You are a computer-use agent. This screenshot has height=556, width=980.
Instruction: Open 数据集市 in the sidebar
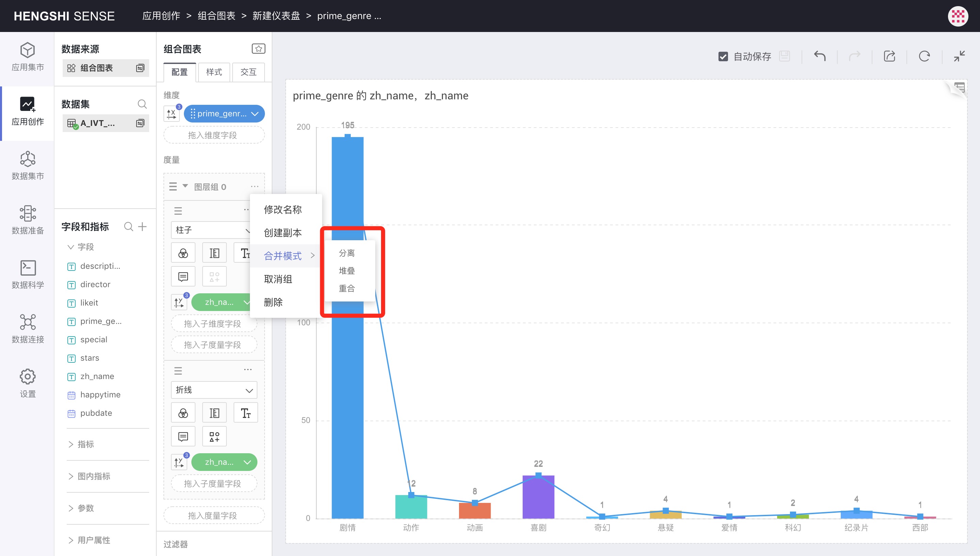click(x=28, y=166)
